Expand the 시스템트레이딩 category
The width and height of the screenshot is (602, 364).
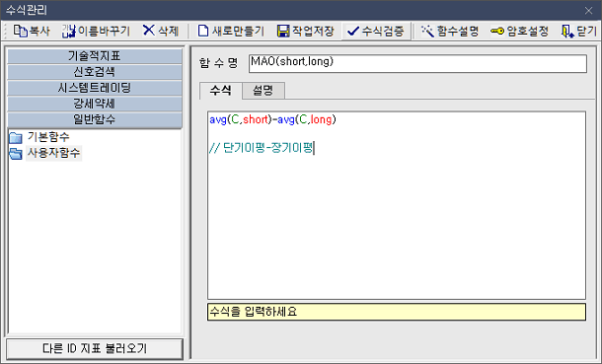tap(95, 88)
